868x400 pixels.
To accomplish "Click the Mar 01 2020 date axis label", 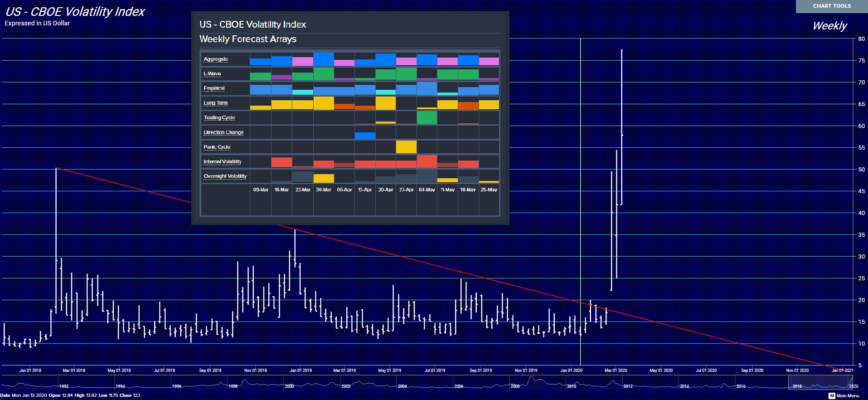I will pyautogui.click(x=616, y=371).
